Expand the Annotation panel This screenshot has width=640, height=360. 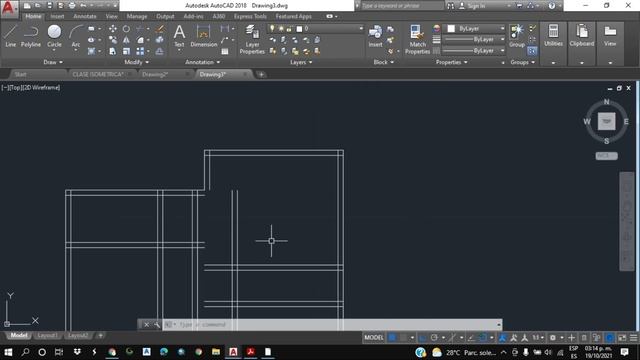tap(202, 62)
